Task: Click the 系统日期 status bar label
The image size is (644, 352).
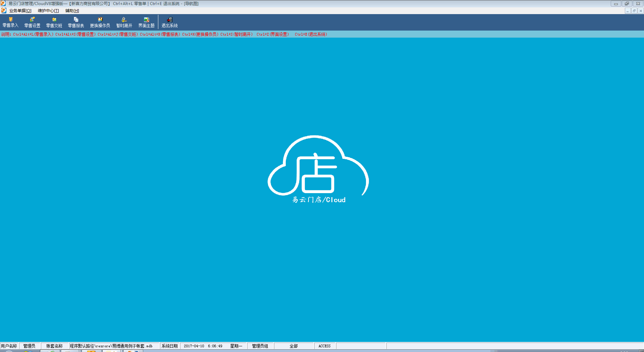Action: [x=170, y=346]
